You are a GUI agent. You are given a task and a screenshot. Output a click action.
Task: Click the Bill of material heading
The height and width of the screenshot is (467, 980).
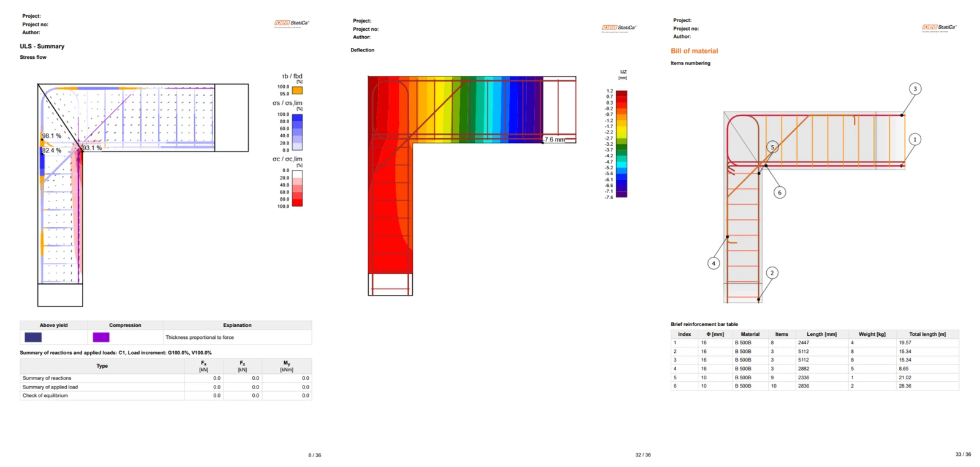point(694,51)
